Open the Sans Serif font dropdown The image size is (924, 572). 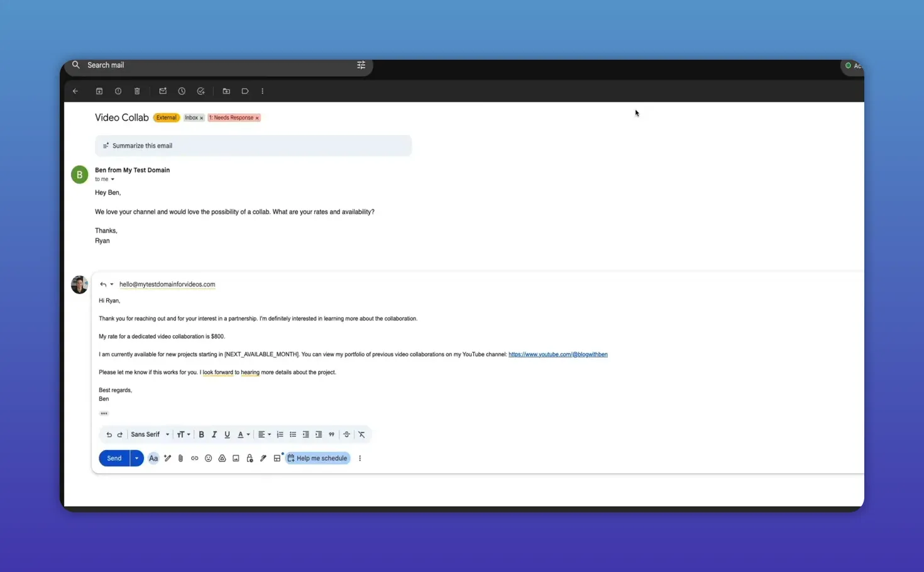point(150,434)
